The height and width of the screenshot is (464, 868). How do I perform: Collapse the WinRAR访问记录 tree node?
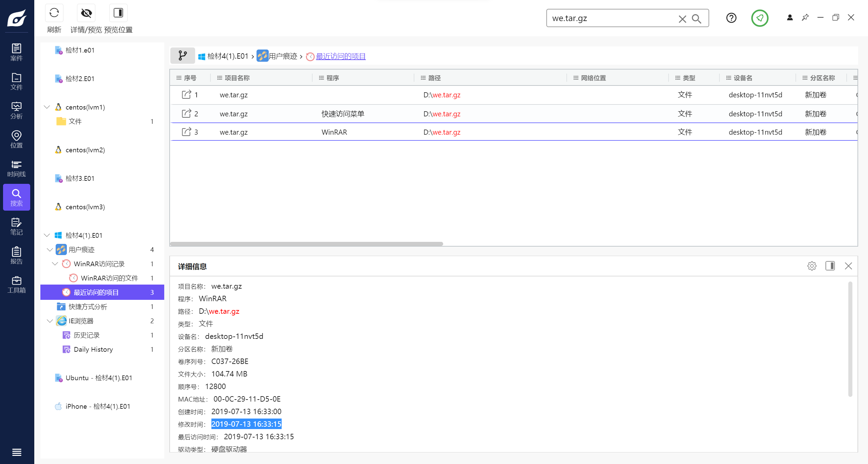[x=55, y=264]
